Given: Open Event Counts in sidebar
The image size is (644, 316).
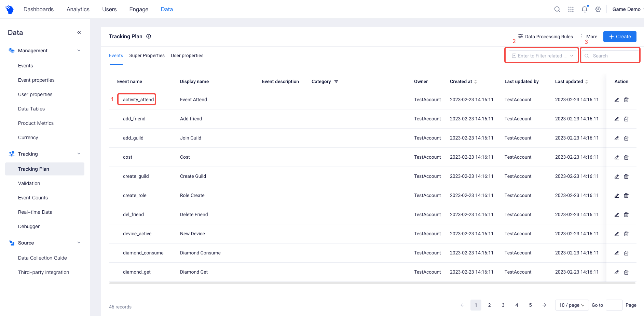Looking at the screenshot, I should coord(33,198).
